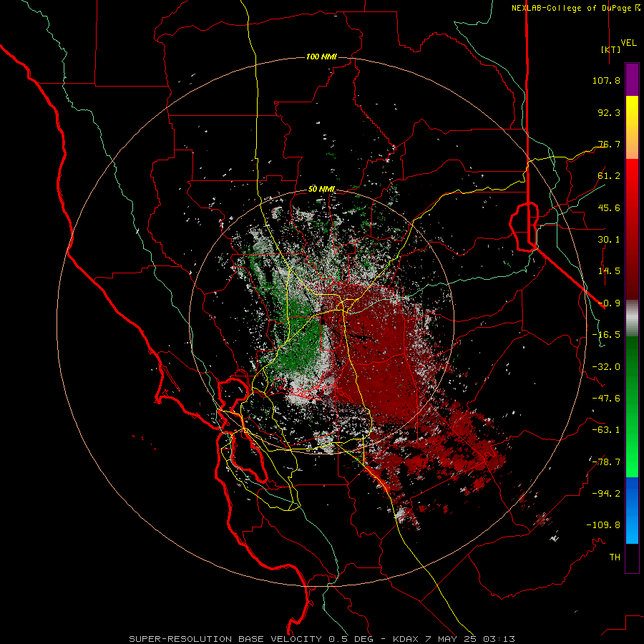This screenshot has width=644, height=644.
Task: Click the 45.6 scale value
Action: [x=609, y=208]
